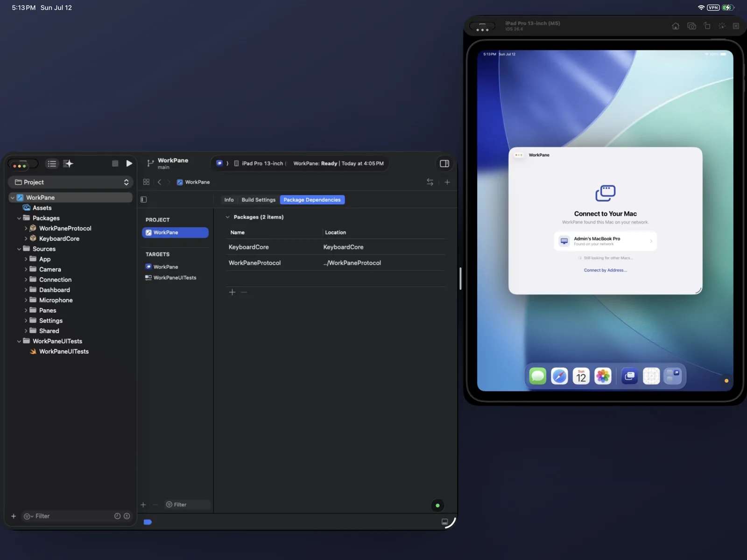Expand the WorkPaneProtocol package

click(26, 228)
